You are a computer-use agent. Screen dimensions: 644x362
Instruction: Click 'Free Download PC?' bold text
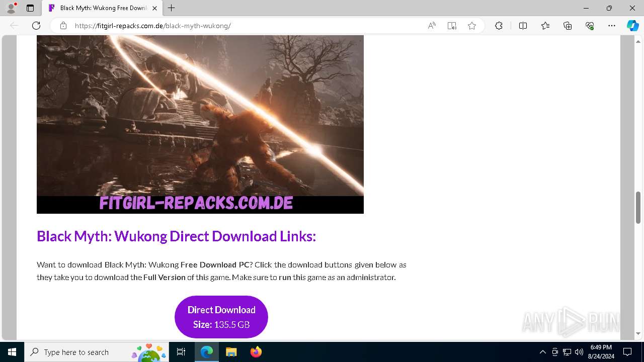216,264
